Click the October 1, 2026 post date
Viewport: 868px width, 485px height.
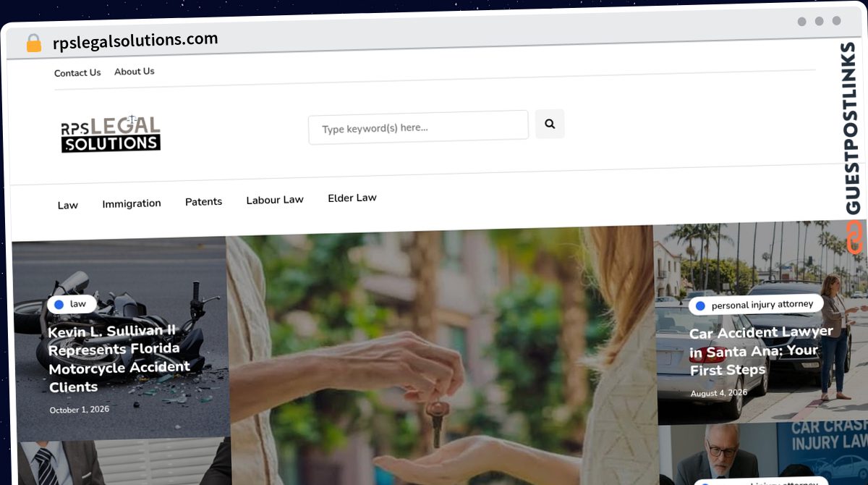(x=80, y=410)
